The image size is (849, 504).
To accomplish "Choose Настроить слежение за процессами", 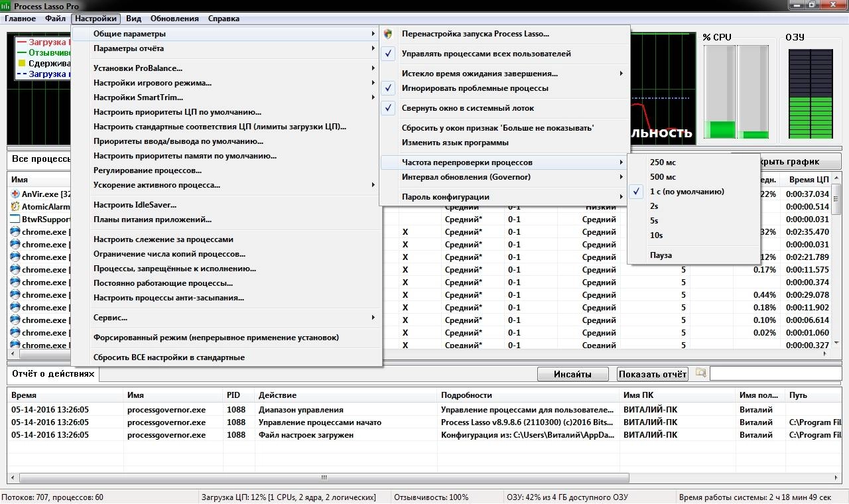I will click(227, 239).
